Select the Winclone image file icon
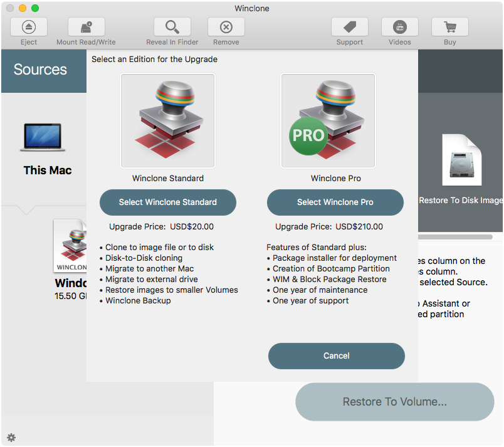504x447 pixels. (x=70, y=246)
